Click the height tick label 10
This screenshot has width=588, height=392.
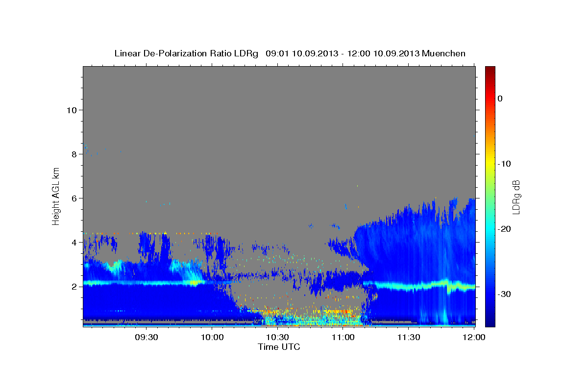tap(72, 110)
